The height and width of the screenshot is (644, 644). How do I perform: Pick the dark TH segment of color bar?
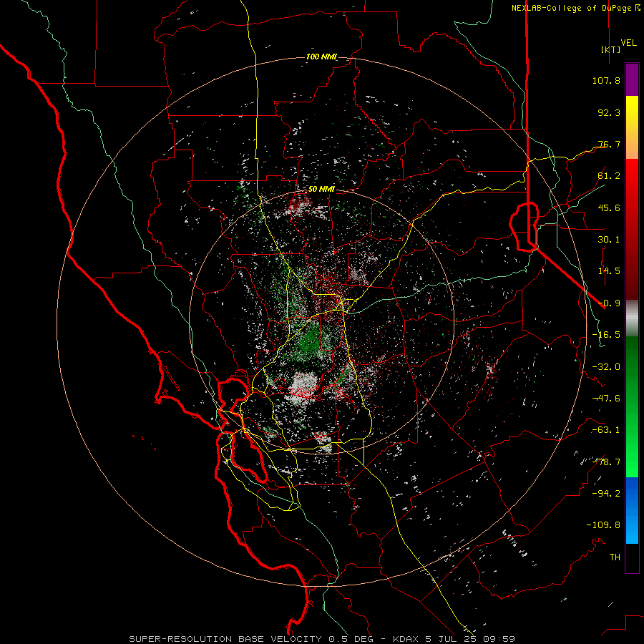(x=632, y=558)
